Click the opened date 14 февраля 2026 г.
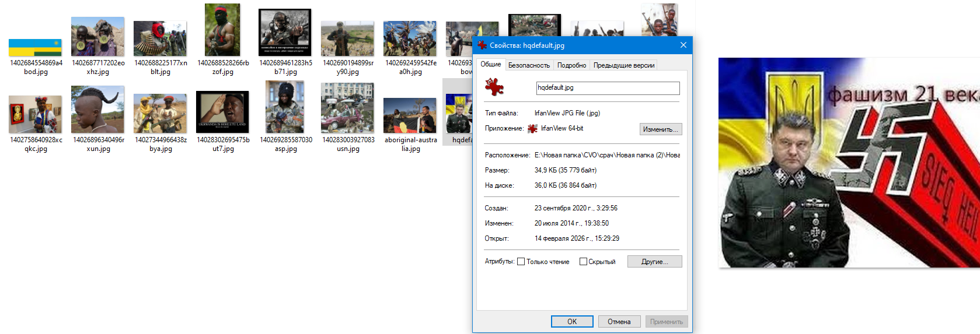Viewport: 980px width, 334px height. tap(577, 238)
